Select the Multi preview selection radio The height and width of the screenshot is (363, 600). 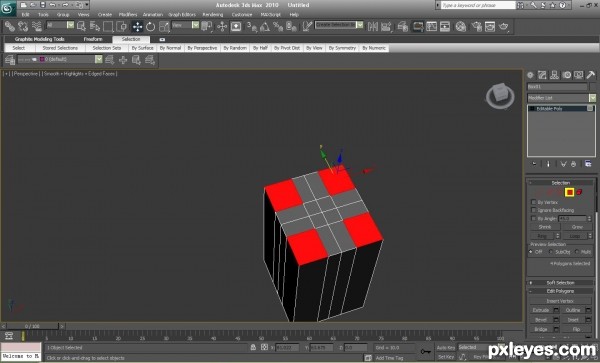point(576,251)
